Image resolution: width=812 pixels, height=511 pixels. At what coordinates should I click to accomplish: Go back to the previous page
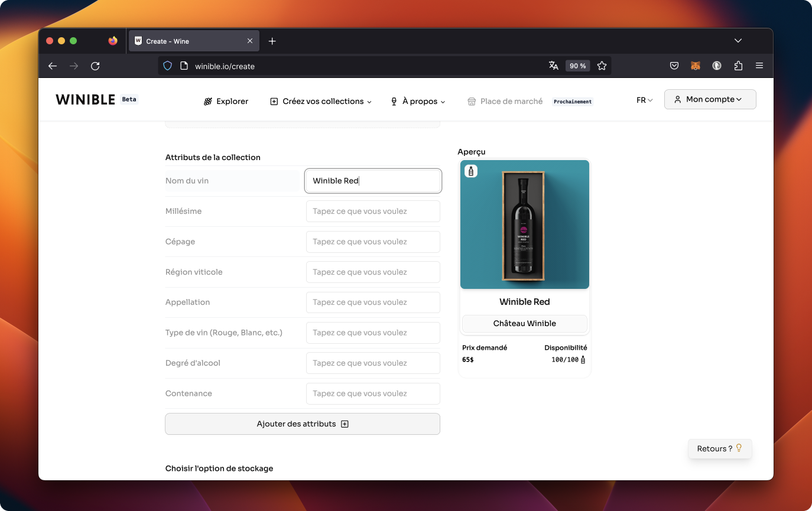[53, 66]
